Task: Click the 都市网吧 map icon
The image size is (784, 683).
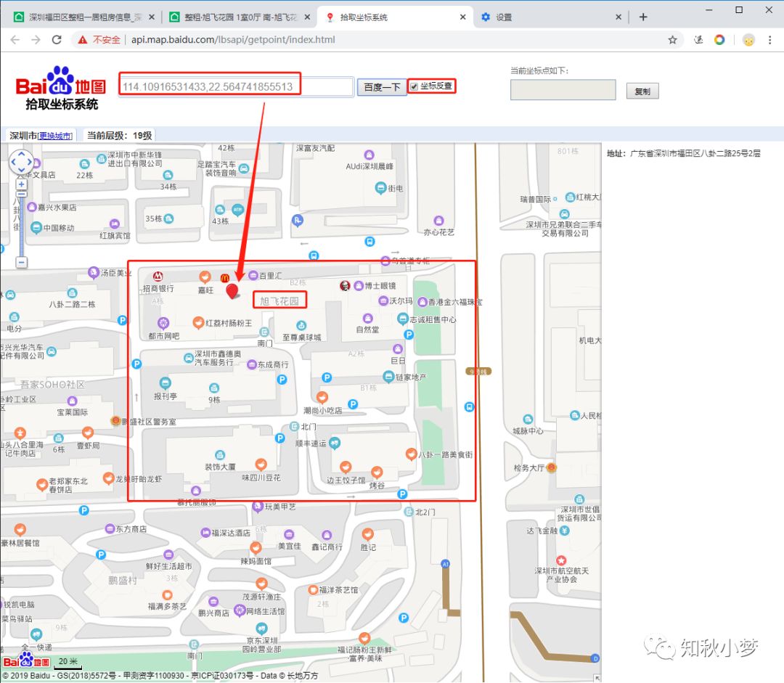Action: (163, 322)
